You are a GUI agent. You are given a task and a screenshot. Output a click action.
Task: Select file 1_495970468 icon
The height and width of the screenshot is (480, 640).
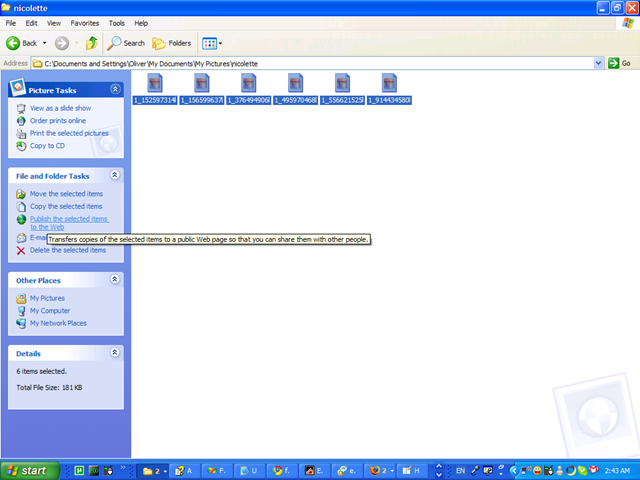tap(296, 83)
